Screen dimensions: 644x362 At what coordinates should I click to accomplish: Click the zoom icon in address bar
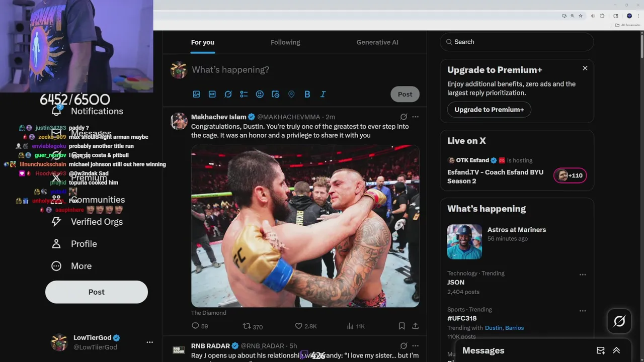572,16
